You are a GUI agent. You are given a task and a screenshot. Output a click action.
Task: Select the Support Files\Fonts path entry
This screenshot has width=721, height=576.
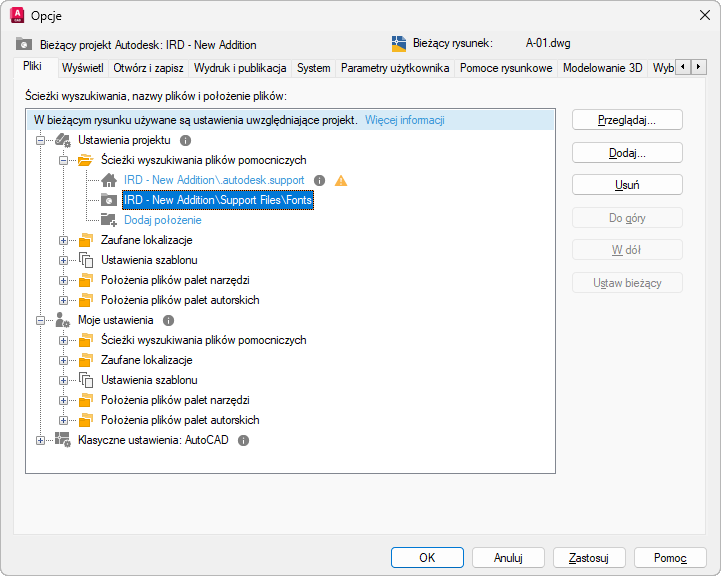[x=218, y=200]
